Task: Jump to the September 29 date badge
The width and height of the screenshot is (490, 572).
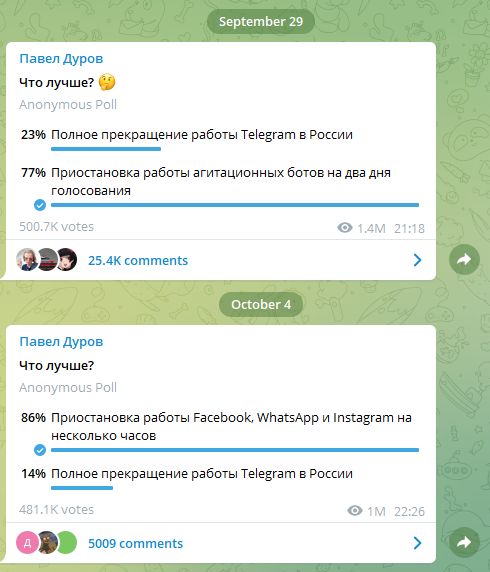Action: 261,21
